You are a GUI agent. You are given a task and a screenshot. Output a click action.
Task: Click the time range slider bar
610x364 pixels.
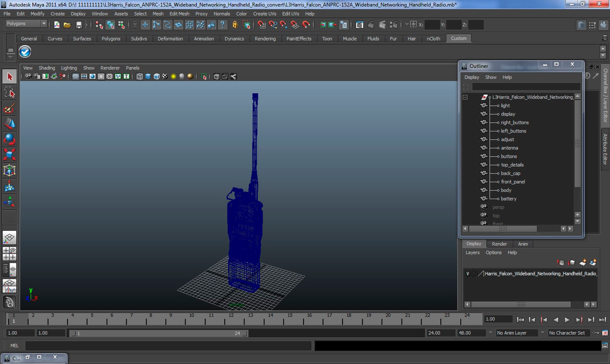[x=159, y=333]
